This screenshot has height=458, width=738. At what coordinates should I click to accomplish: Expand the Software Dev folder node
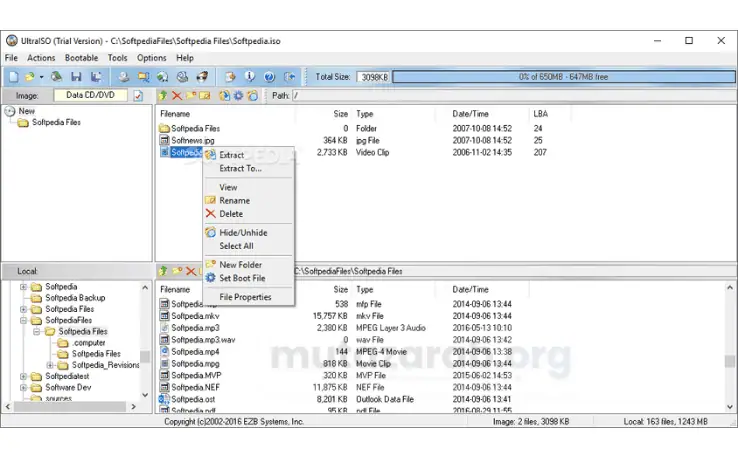pos(24,388)
